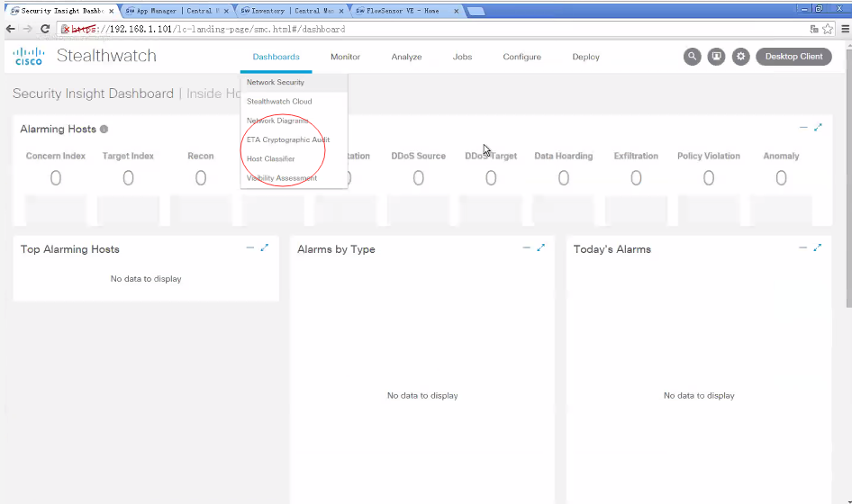852x504 pixels.
Task: Click the DDoS Source count
Action: coord(419,178)
